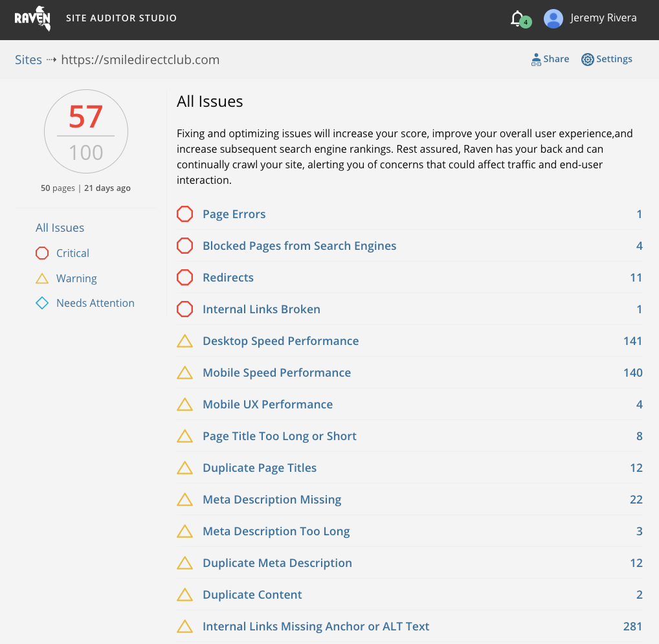Open Duplicate Meta Description
659x644 pixels.
coord(277,563)
